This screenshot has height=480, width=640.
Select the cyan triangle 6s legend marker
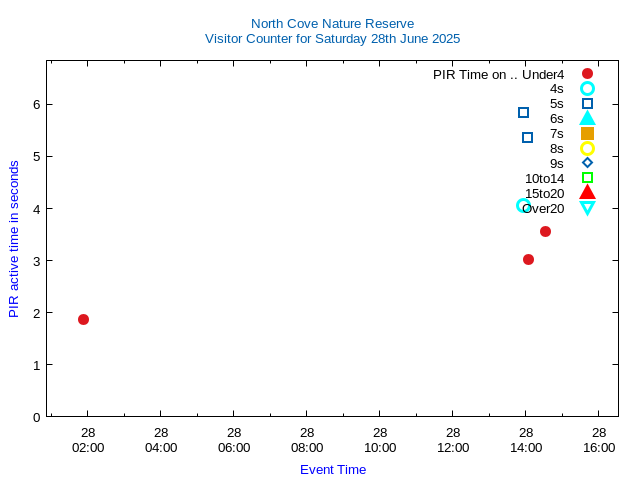click(587, 119)
